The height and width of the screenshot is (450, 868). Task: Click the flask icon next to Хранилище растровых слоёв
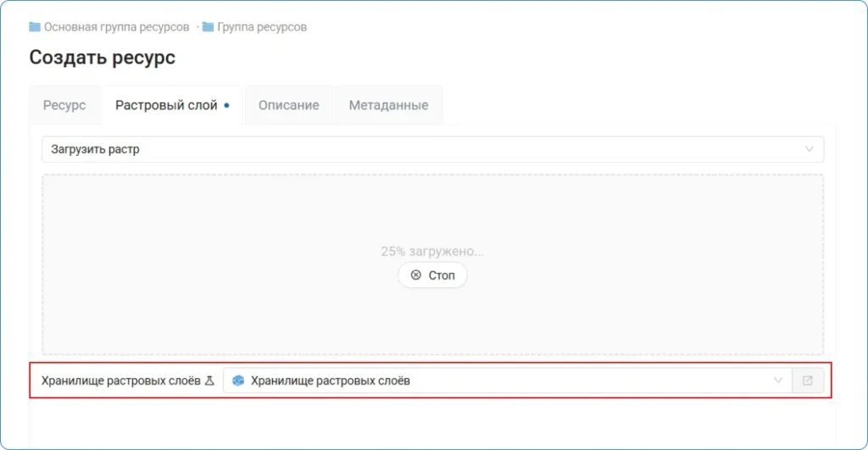click(209, 381)
